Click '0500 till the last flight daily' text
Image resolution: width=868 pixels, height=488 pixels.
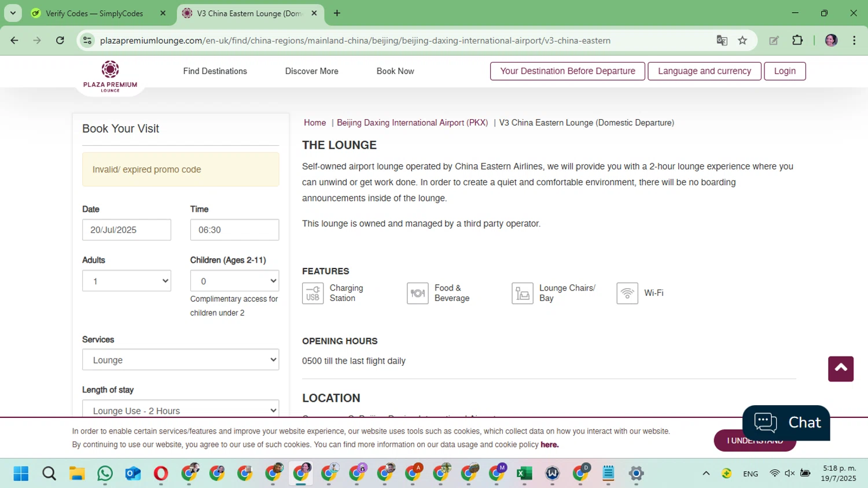354,361
